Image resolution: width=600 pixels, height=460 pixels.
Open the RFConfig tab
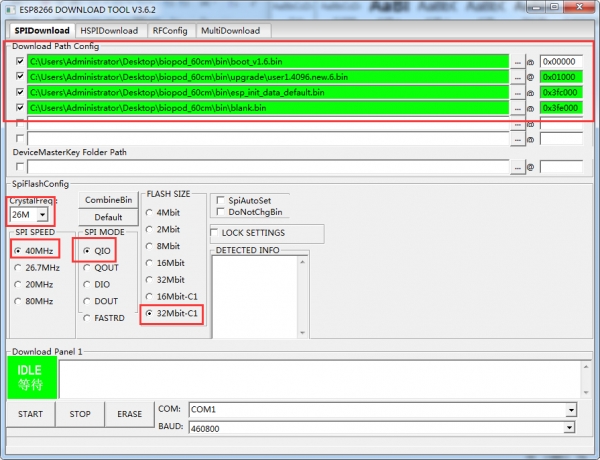tap(170, 31)
